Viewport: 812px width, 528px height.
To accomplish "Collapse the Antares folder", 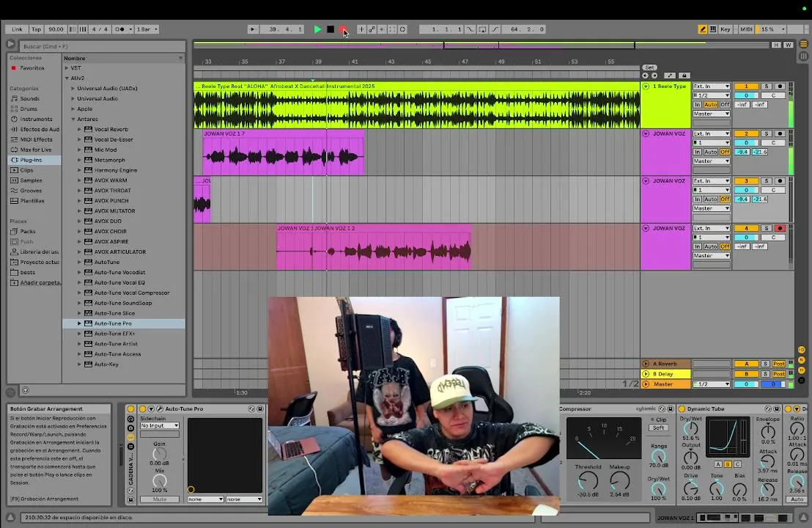I will 73,120.
